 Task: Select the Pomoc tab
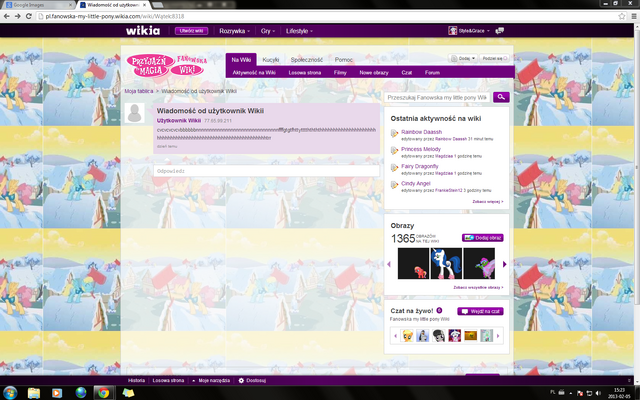(x=344, y=60)
